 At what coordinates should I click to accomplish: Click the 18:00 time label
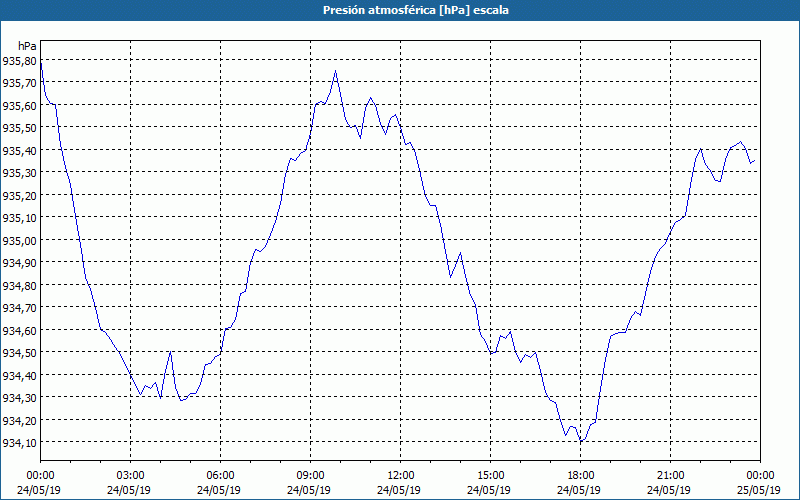(x=581, y=476)
